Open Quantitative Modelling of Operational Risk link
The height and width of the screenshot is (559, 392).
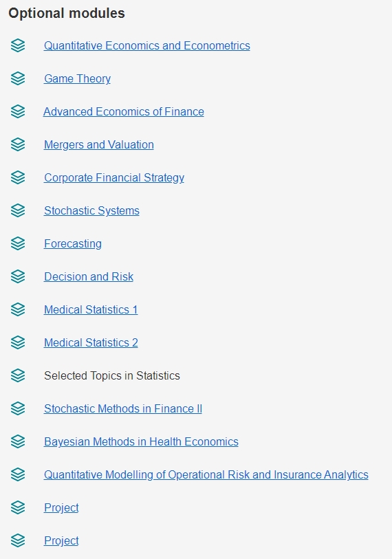(x=206, y=475)
